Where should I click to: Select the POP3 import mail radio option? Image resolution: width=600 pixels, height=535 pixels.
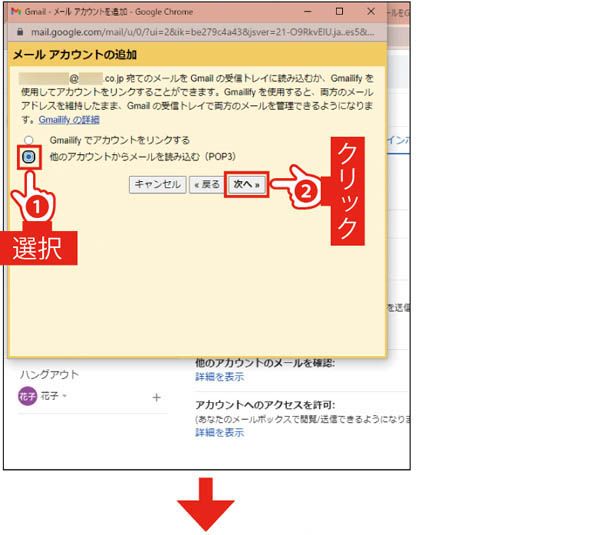[x=29, y=157]
